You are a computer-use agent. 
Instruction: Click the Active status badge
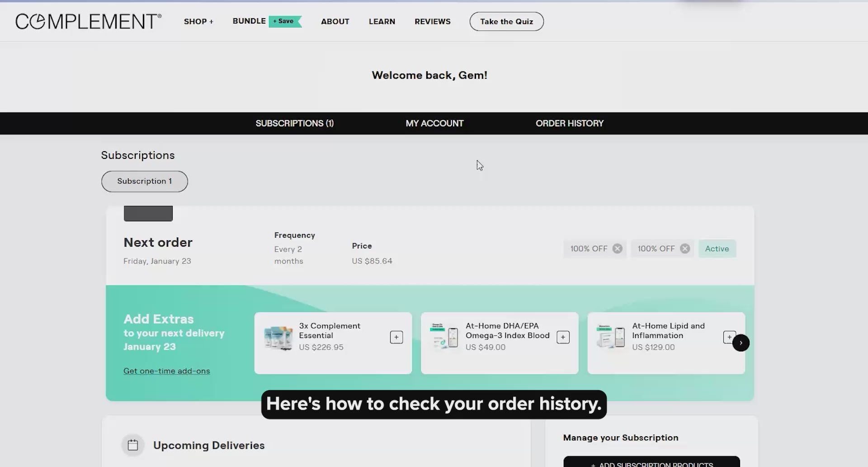[717, 248]
